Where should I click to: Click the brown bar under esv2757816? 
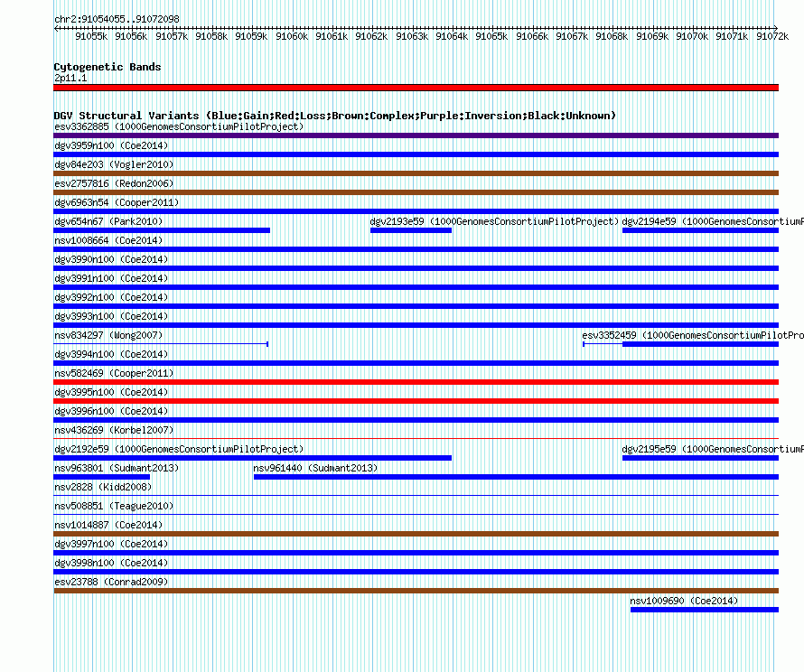pos(416,192)
